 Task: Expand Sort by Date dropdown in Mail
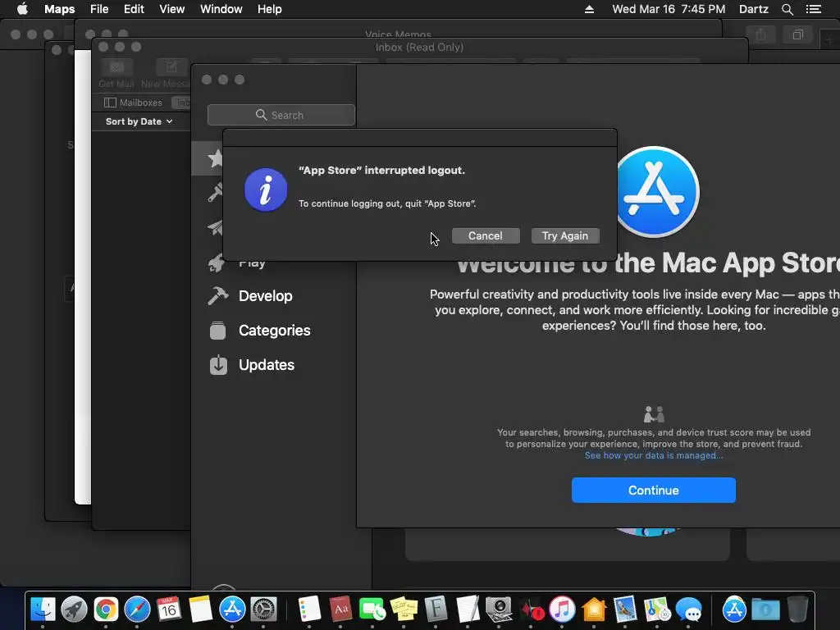click(x=139, y=121)
